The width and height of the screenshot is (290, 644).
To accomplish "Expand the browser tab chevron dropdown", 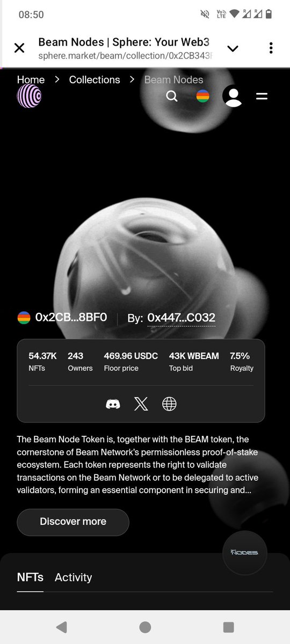I will [233, 48].
